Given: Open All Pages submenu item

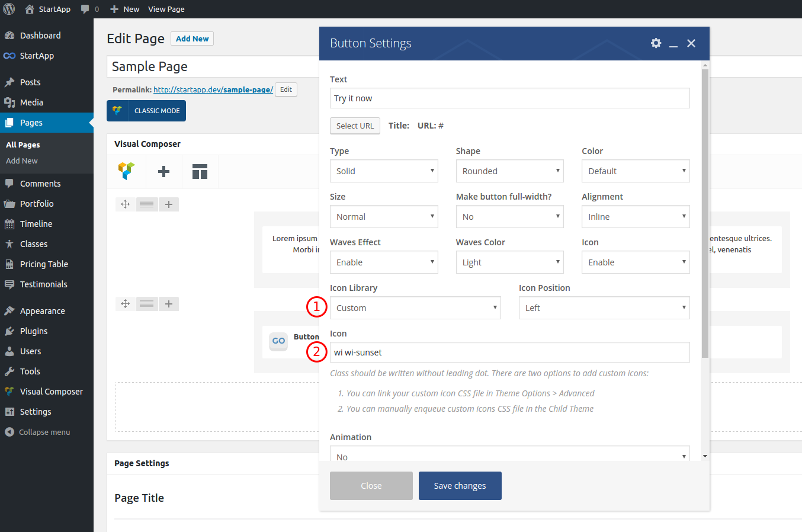Looking at the screenshot, I should [x=23, y=145].
